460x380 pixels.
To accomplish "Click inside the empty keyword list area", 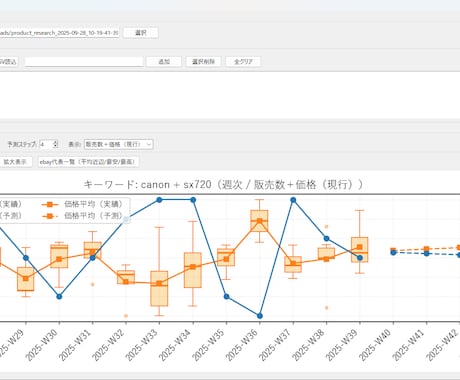I will [230, 95].
